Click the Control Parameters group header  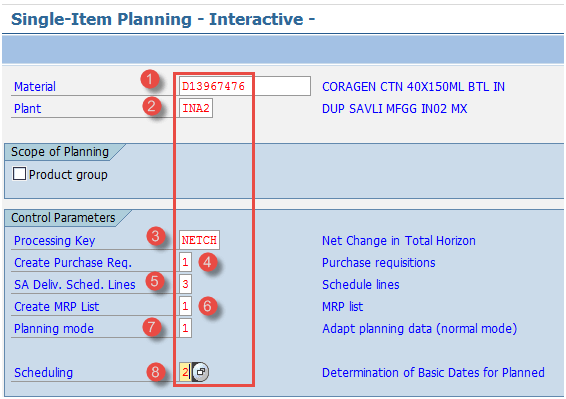(x=63, y=218)
